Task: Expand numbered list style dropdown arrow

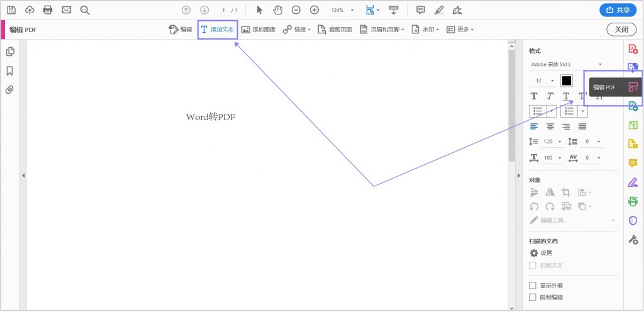Action: (583, 111)
